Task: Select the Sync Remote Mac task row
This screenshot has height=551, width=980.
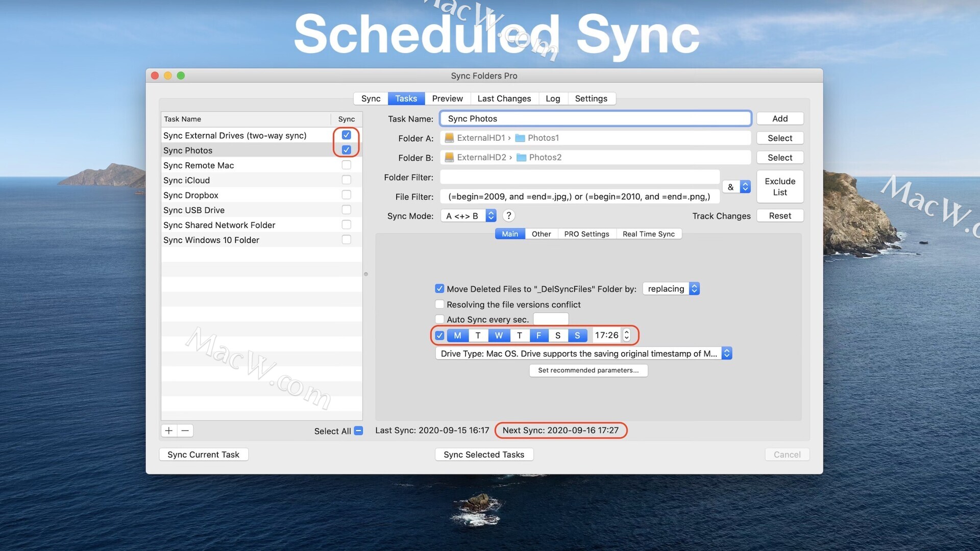Action: 261,165
